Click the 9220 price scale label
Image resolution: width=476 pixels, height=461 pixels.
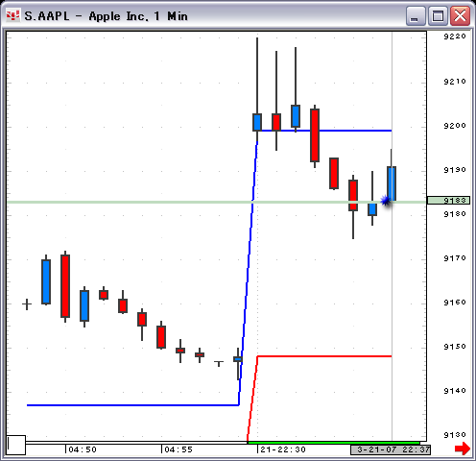[455, 36]
